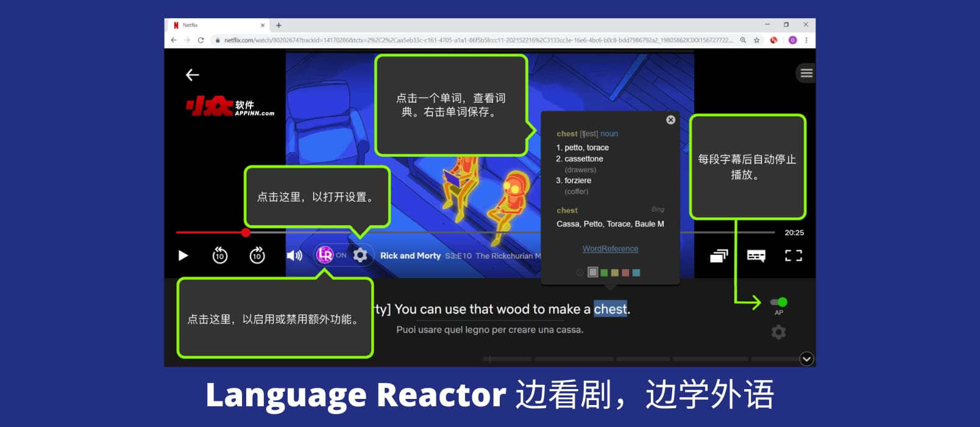Click the Italian translation "Puoi usare quel legno"
The height and width of the screenshot is (427, 980).
click(x=443, y=330)
